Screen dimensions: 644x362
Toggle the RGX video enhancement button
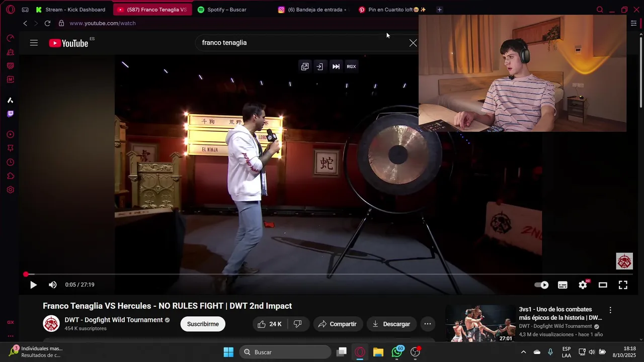coord(351,66)
